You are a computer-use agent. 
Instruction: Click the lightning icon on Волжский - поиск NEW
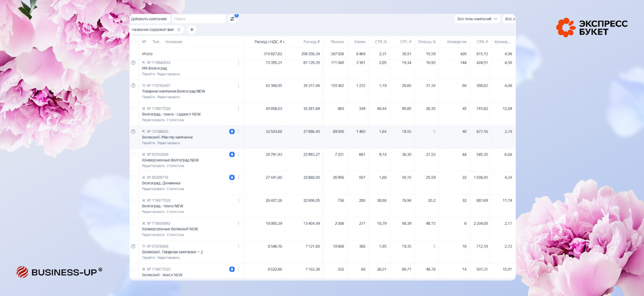point(232,269)
